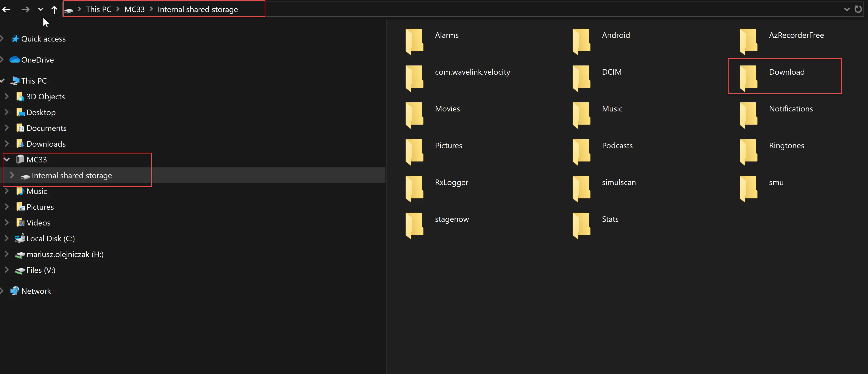Open the recent locations dropdown arrow
Image resolution: width=868 pixels, height=374 pixels.
(x=41, y=9)
